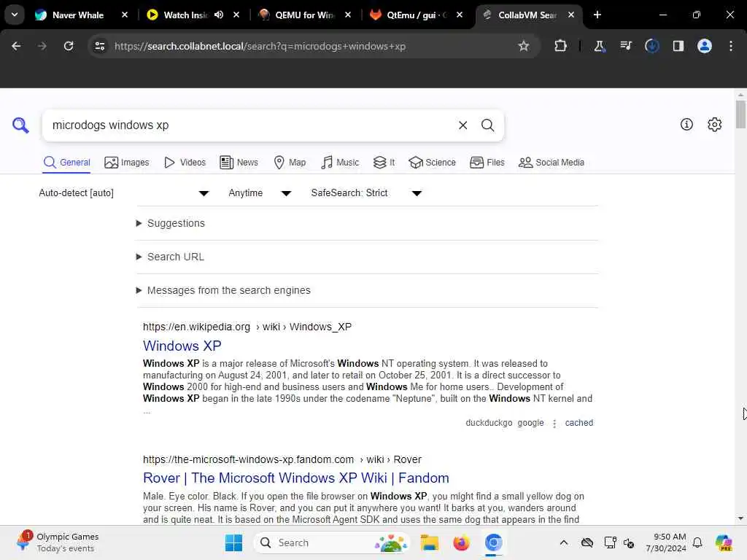Click the search engine magnifier logo

20,125
